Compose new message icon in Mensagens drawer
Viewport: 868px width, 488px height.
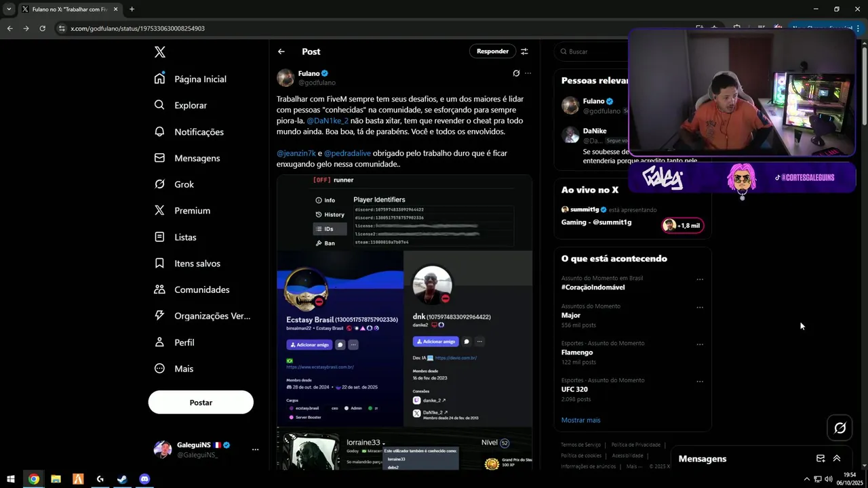(821, 459)
